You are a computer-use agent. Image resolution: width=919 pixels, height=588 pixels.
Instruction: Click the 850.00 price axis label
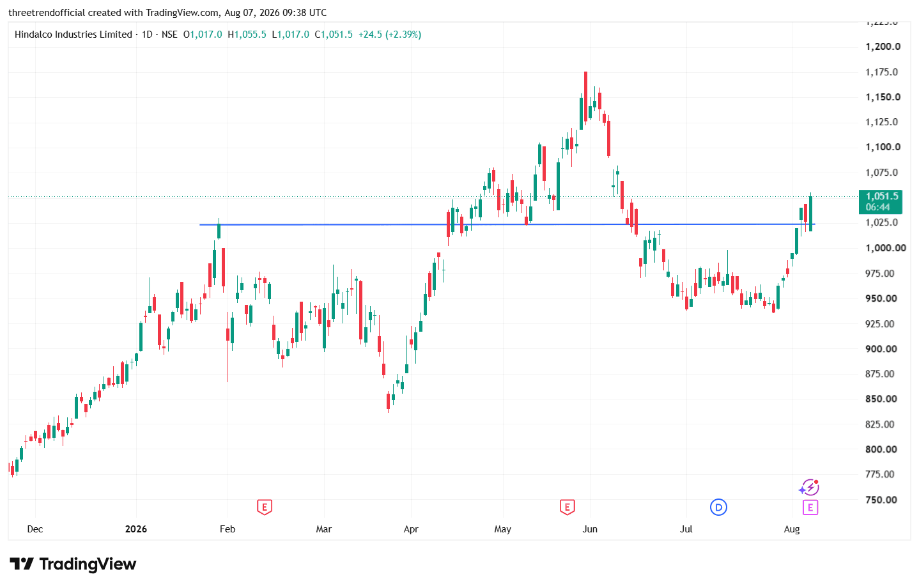[881, 399]
